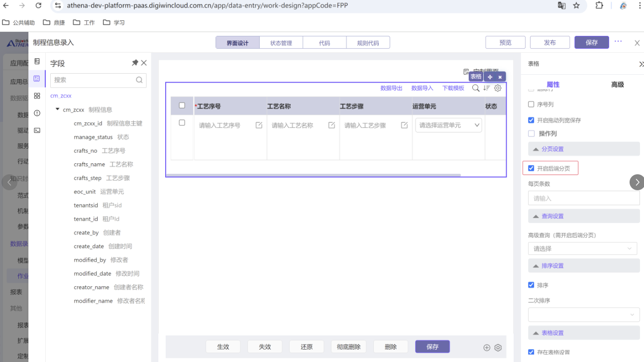Switch to the 代码 tab

click(x=324, y=43)
